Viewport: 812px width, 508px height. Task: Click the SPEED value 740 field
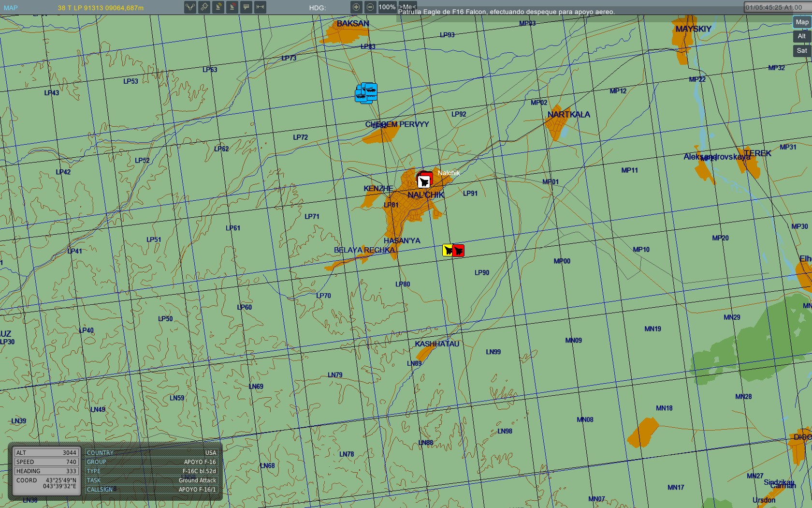[46, 462]
